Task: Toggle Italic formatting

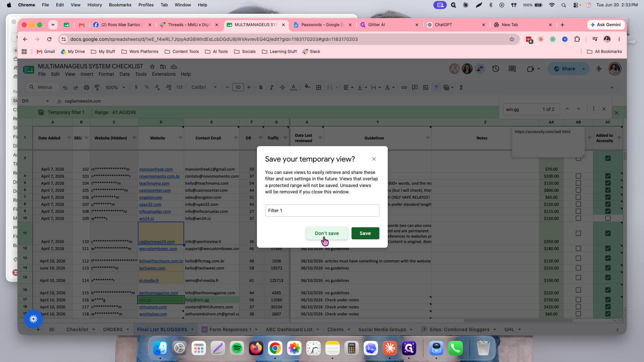Action: coord(271,87)
